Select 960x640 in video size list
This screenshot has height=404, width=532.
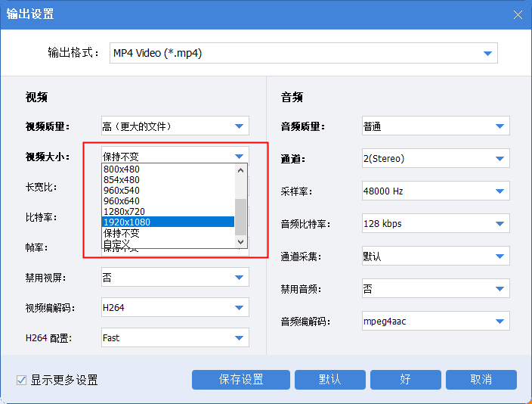tap(168, 200)
